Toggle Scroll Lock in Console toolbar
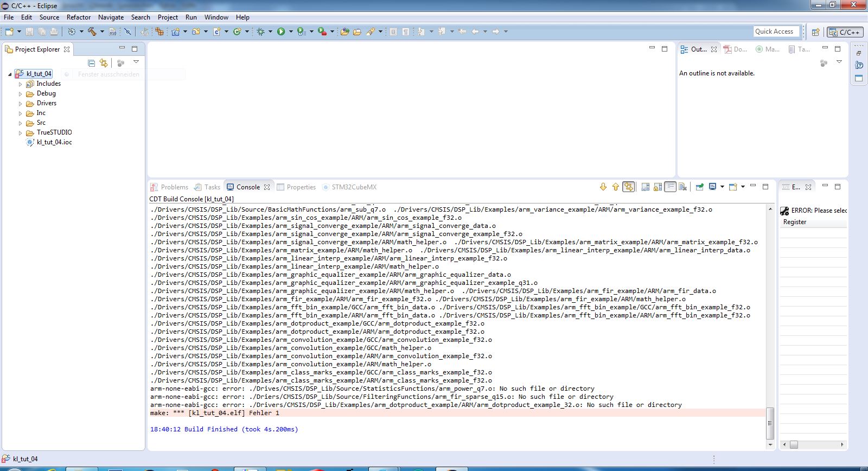 [x=658, y=187]
